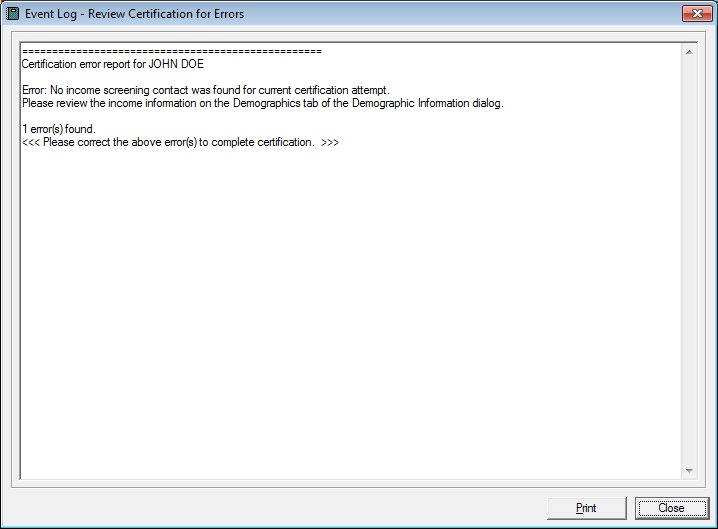Click the empty area of the log text box

pyautogui.click(x=350, y=320)
